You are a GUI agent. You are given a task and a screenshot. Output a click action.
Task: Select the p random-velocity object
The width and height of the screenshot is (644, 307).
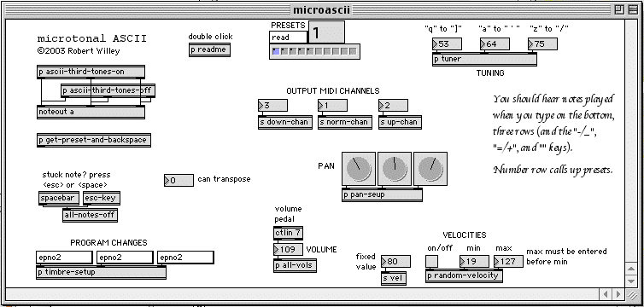pos(464,276)
